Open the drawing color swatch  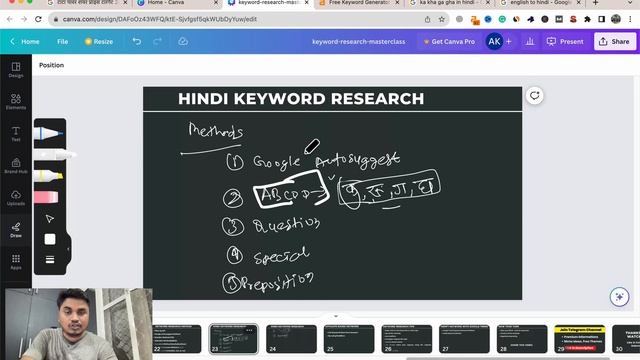pyautogui.click(x=50, y=239)
